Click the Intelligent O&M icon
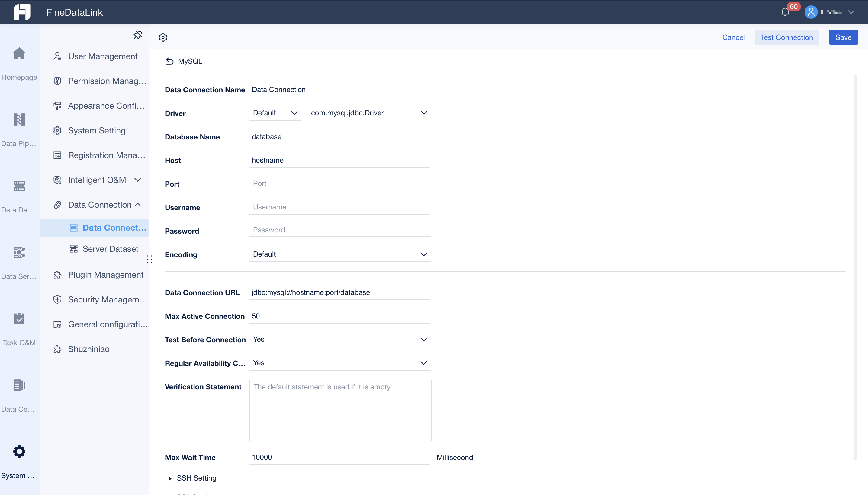This screenshot has height=495, width=868. (57, 180)
